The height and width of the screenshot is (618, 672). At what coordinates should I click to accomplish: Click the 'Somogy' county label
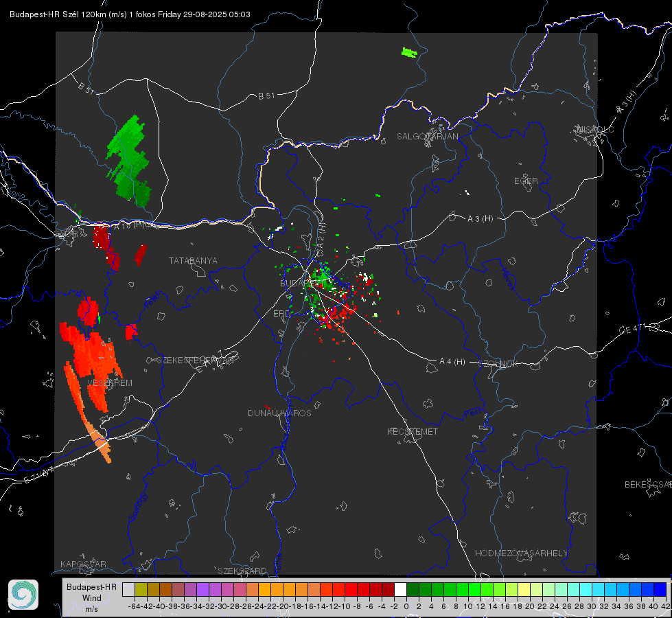[137, 507]
